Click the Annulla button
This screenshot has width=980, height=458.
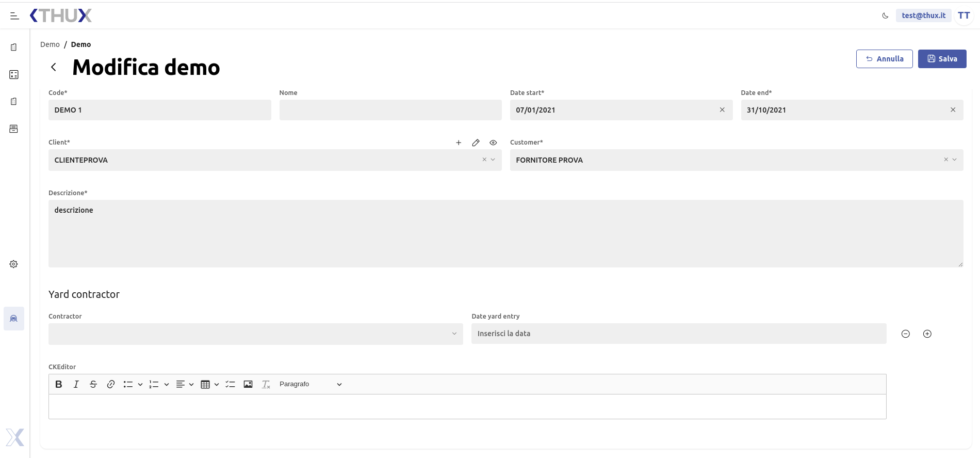pyautogui.click(x=884, y=59)
